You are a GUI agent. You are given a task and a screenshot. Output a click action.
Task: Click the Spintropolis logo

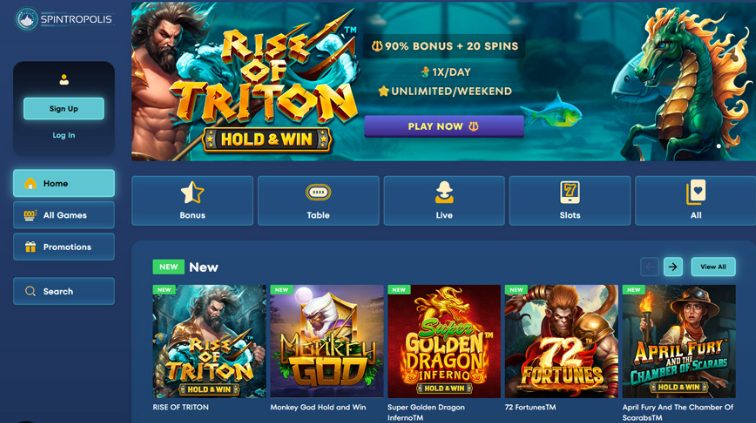tap(64, 19)
